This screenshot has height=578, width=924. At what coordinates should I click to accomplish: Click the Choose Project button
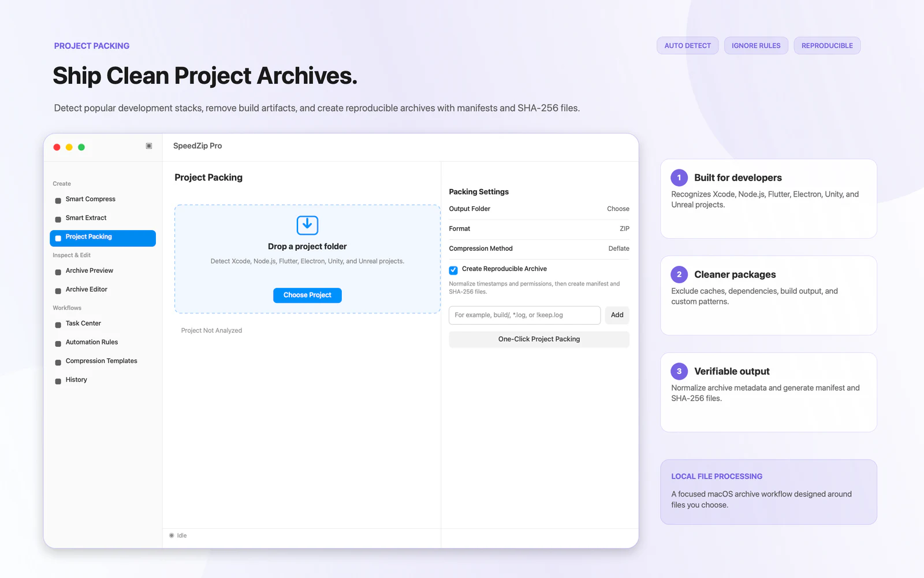(307, 295)
